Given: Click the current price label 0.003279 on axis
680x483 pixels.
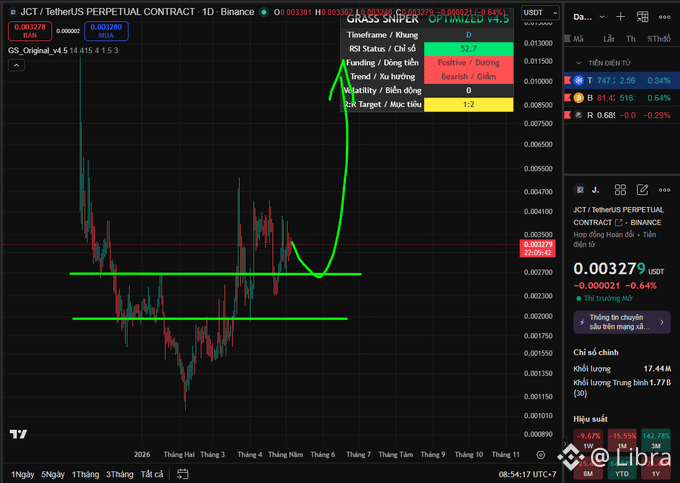Looking at the screenshot, I should 538,248.
